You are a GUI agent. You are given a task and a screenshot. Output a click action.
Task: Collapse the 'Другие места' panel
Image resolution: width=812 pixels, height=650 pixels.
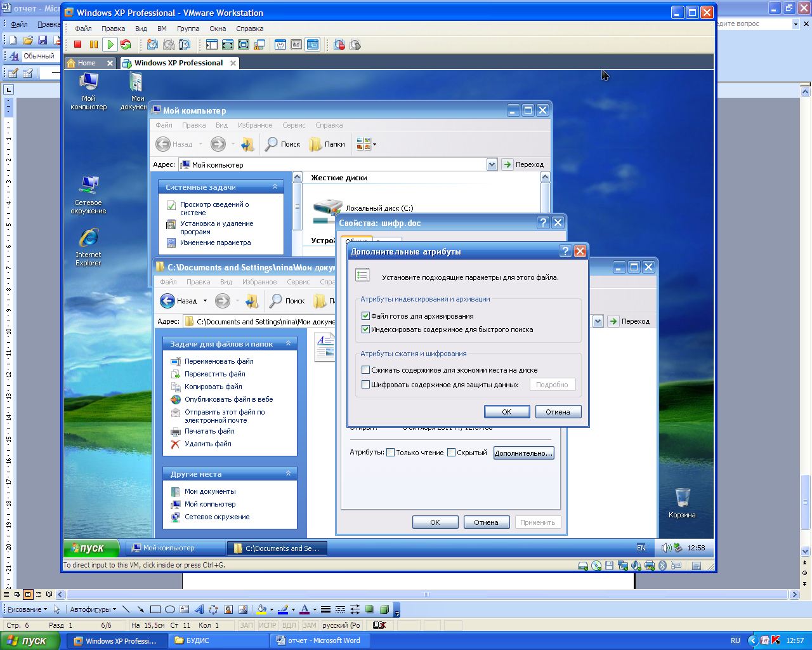coord(288,474)
